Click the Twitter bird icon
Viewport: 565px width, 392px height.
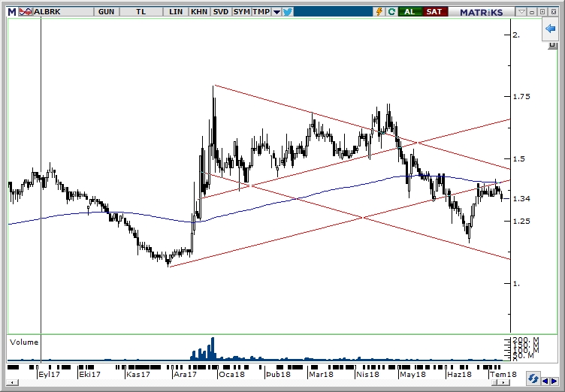pos(288,12)
